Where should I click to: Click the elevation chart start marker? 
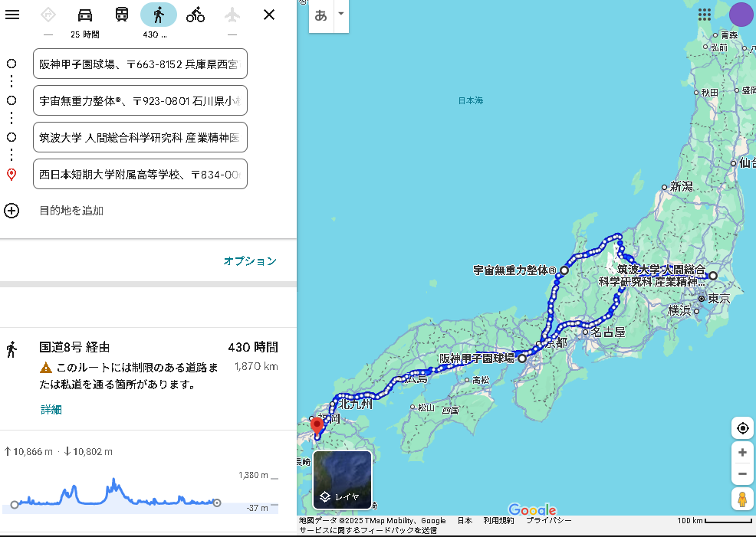point(15,505)
